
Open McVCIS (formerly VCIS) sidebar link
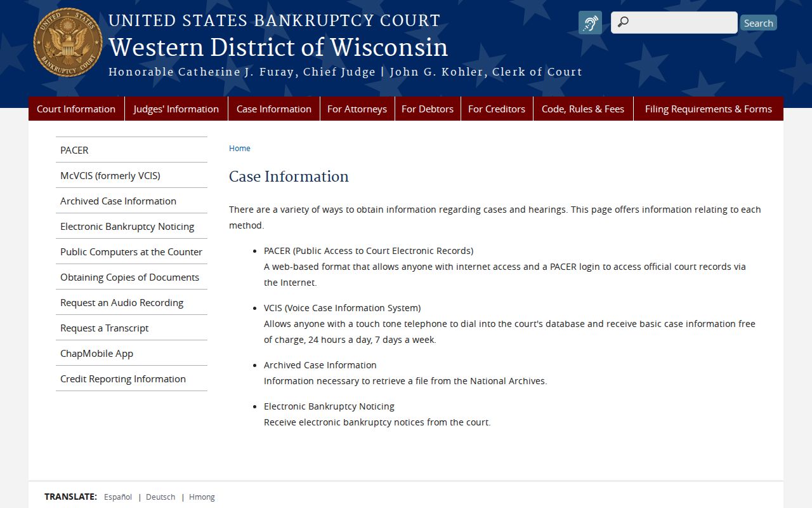point(131,175)
